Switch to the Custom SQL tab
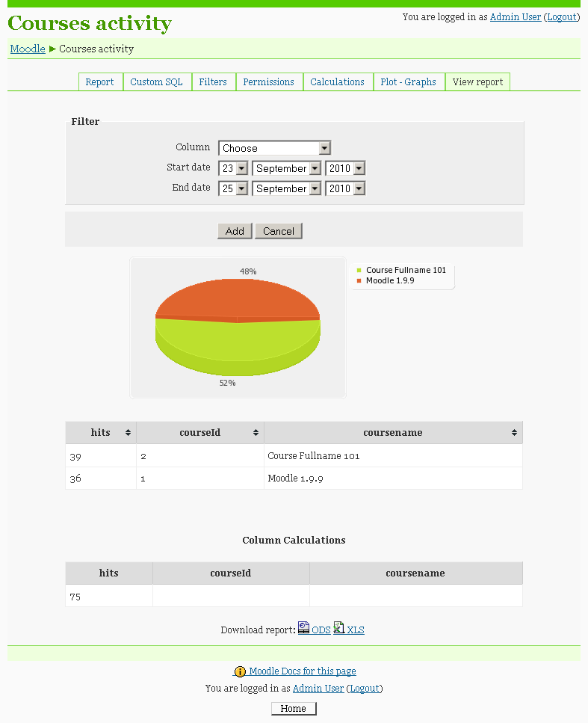The height and width of the screenshot is (723, 588). pos(156,82)
